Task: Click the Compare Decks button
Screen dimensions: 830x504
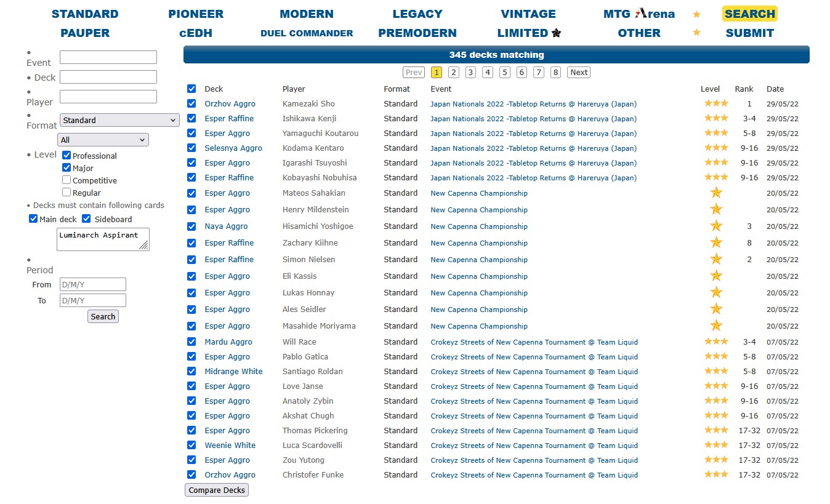Action: [217, 490]
